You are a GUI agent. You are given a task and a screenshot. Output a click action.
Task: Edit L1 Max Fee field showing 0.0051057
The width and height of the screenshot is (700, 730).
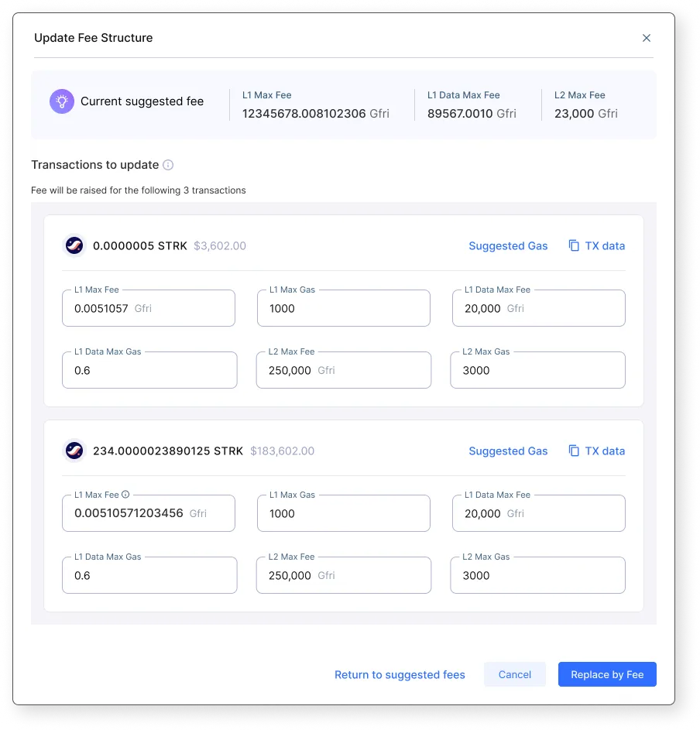click(x=149, y=308)
